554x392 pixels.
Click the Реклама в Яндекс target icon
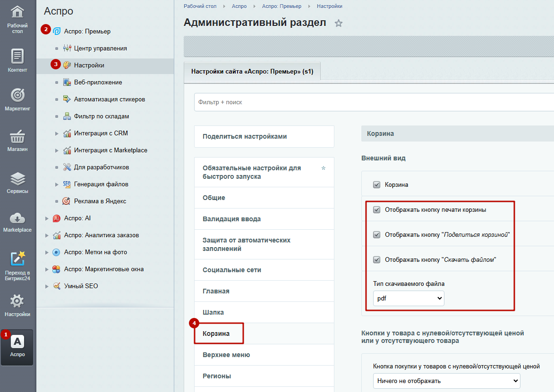click(66, 201)
